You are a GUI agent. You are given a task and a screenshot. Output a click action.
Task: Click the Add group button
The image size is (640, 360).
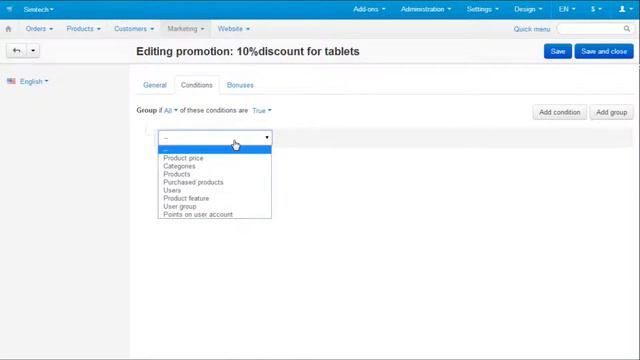coord(611,112)
